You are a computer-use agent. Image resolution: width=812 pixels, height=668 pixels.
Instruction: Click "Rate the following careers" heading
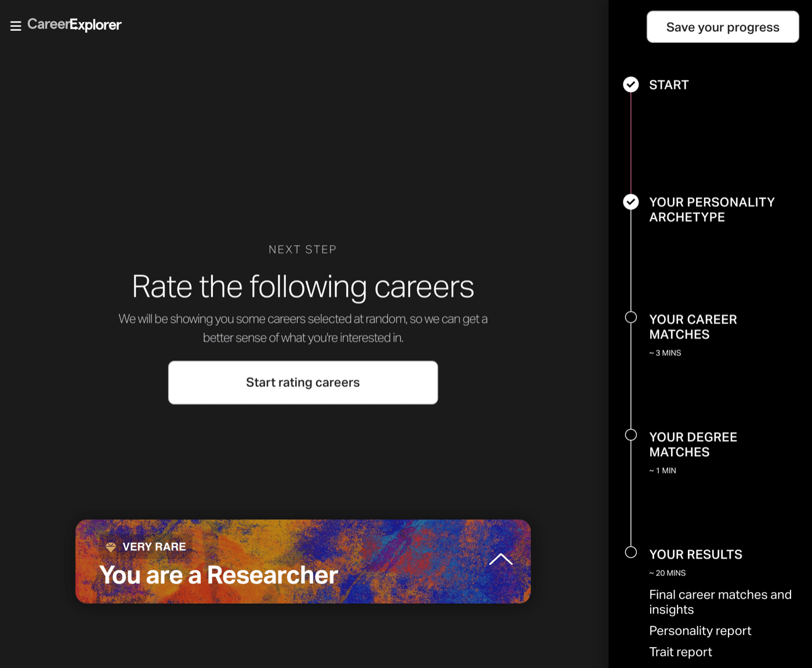303,286
